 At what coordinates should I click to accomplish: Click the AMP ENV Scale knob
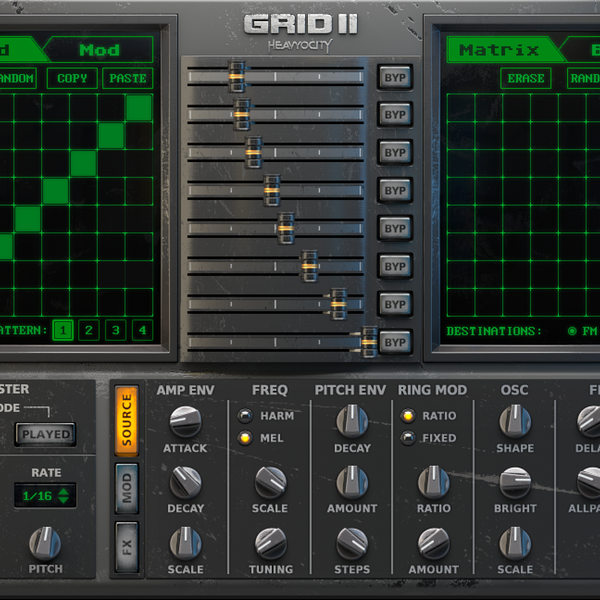click(x=186, y=543)
